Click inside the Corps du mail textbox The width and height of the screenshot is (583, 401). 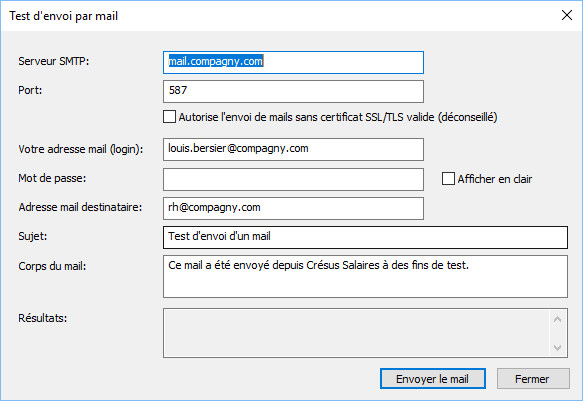pos(365,276)
